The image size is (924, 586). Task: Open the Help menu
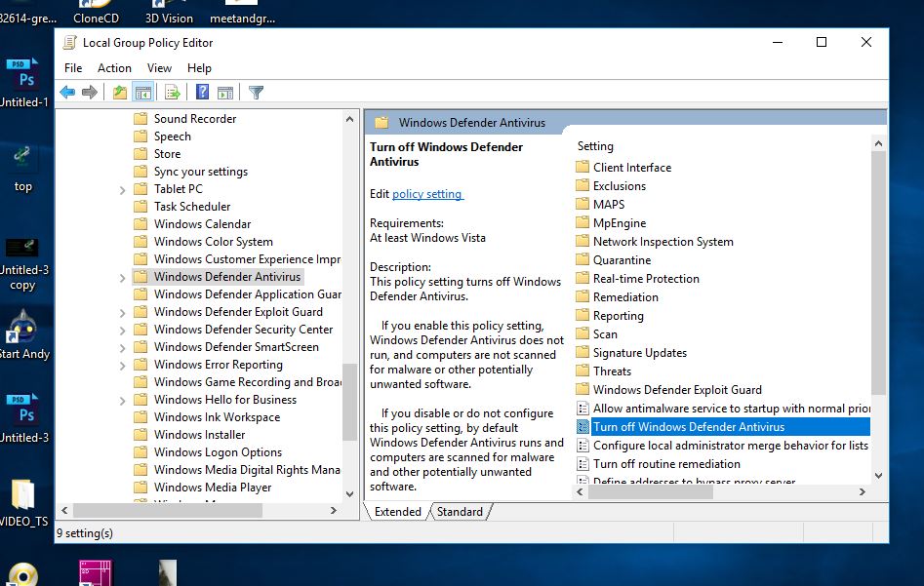tap(199, 67)
